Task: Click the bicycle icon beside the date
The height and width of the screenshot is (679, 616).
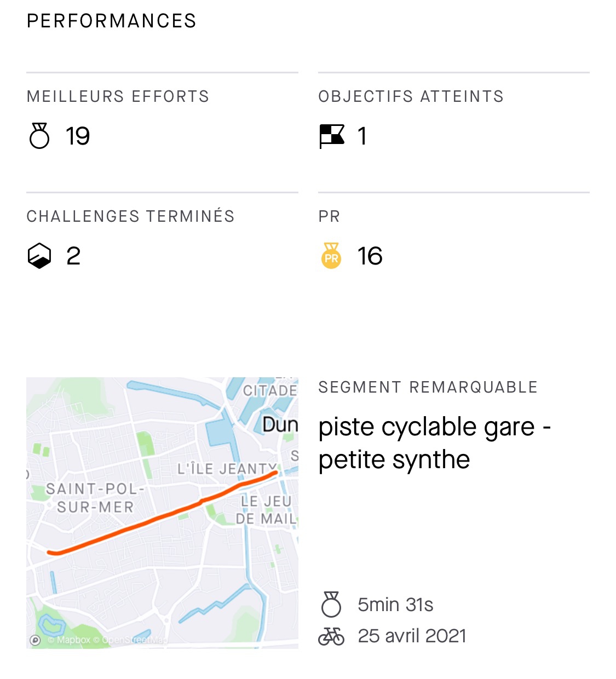Action: pos(331,636)
